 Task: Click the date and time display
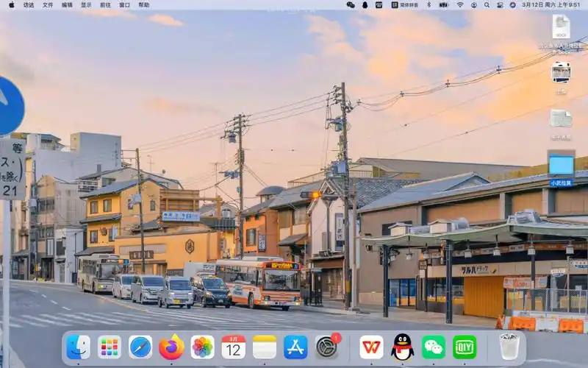click(x=551, y=4)
